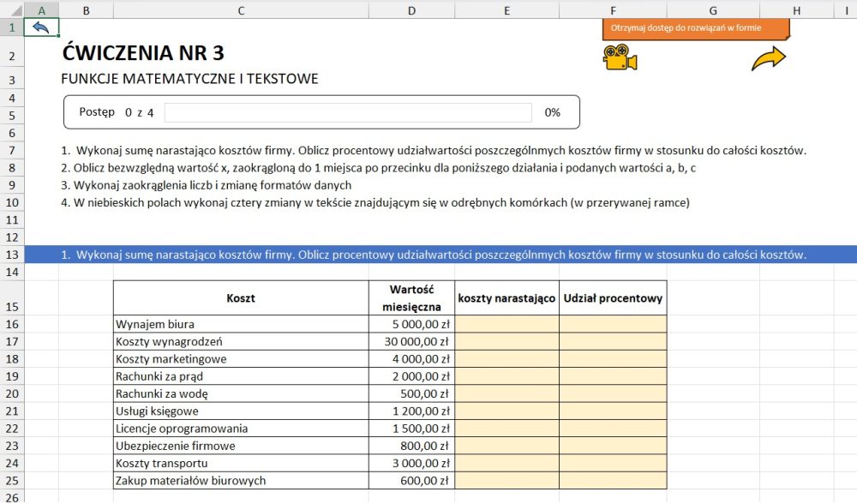Select Udział procentowy cell for Wynajem biura
Screen dimensions: 857x504
tap(613, 324)
